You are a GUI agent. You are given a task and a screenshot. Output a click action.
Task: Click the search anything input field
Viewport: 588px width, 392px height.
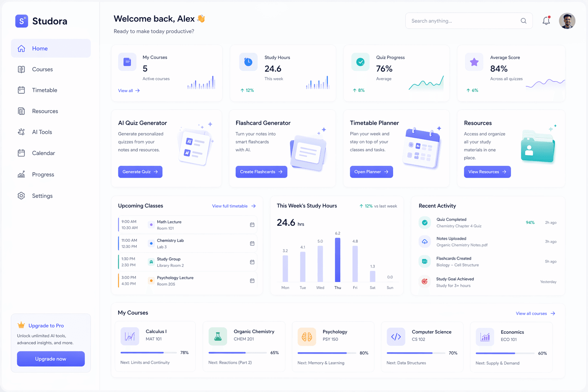(459, 21)
